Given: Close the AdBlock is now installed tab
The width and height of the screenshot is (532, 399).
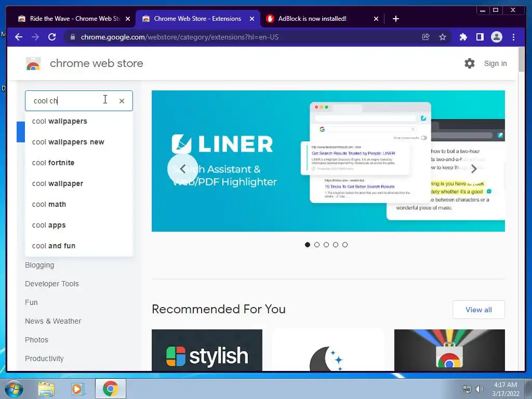Looking at the screenshot, I should click(x=376, y=19).
